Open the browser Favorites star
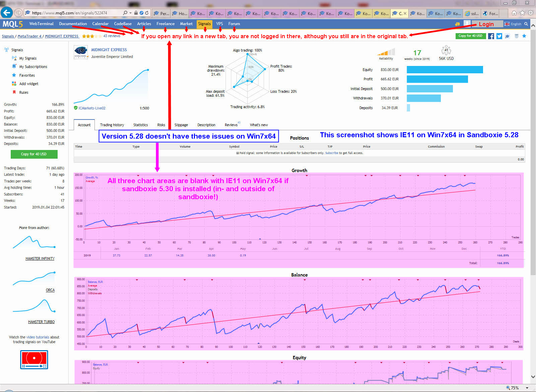 (x=522, y=13)
